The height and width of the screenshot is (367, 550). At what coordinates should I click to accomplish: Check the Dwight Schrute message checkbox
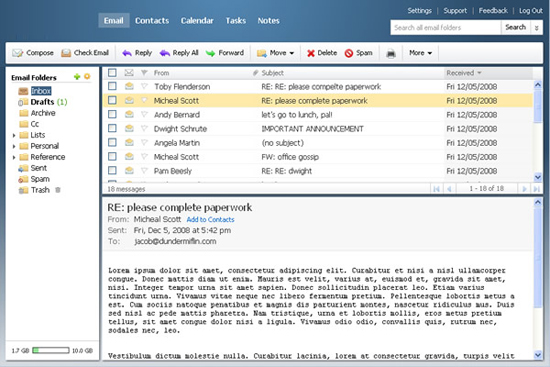(112, 128)
